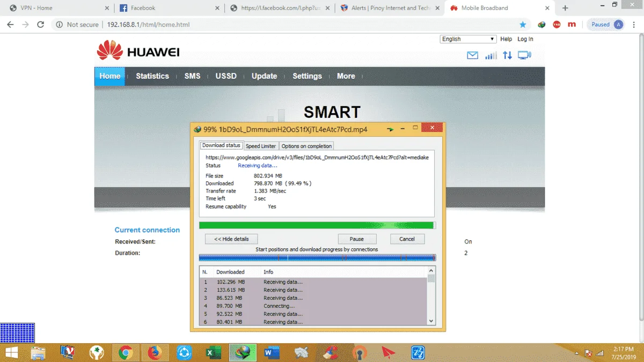
Task: Select connection row 4 showing Connecting...
Action: [x=313, y=306]
